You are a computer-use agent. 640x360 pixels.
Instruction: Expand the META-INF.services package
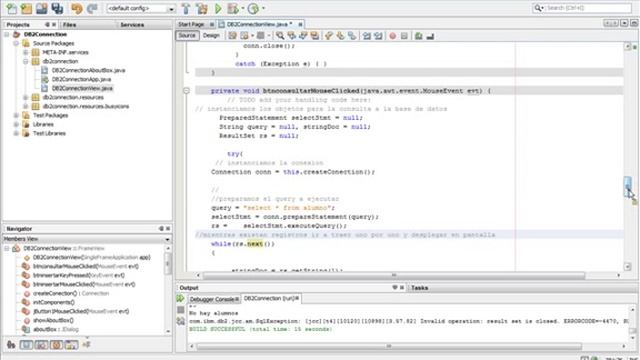(25, 52)
